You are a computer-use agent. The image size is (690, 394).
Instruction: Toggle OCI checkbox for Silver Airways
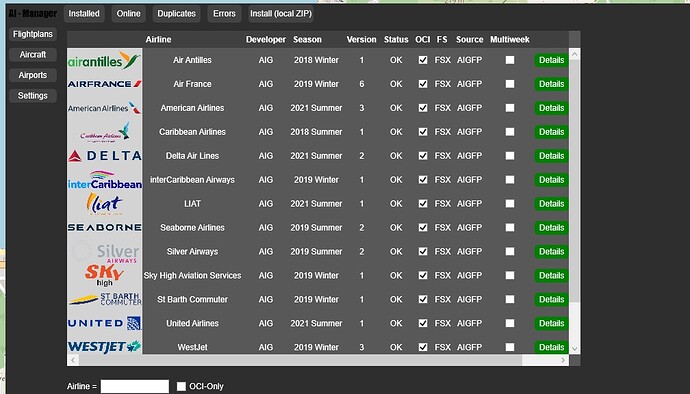(x=423, y=251)
